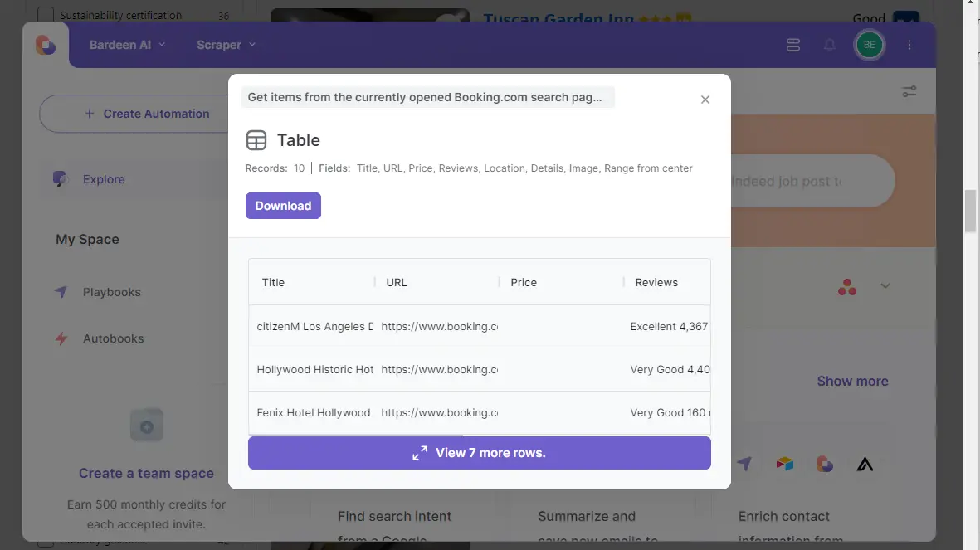Open the notifications bell

(829, 45)
